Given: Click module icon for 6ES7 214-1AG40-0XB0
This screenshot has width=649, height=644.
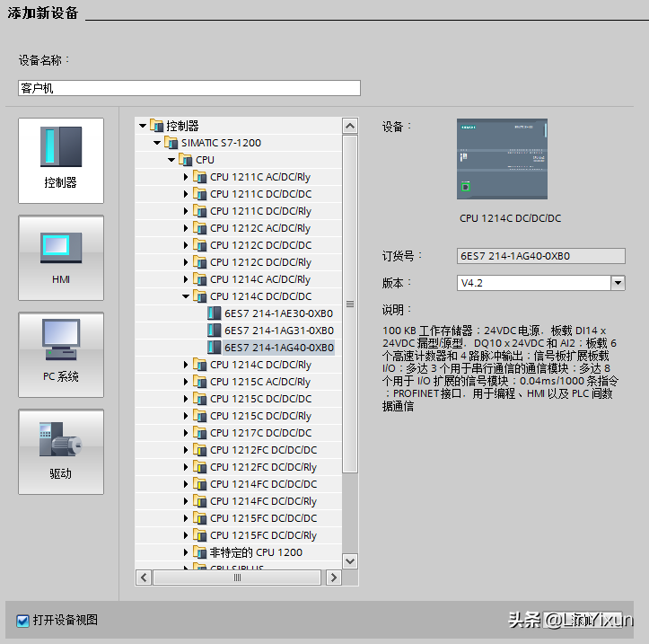Looking at the screenshot, I should click(214, 347).
